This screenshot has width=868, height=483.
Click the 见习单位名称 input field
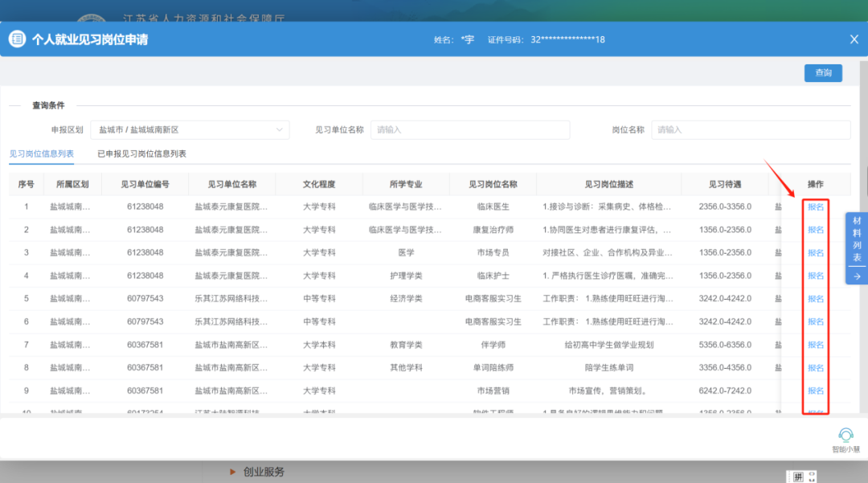tap(470, 129)
